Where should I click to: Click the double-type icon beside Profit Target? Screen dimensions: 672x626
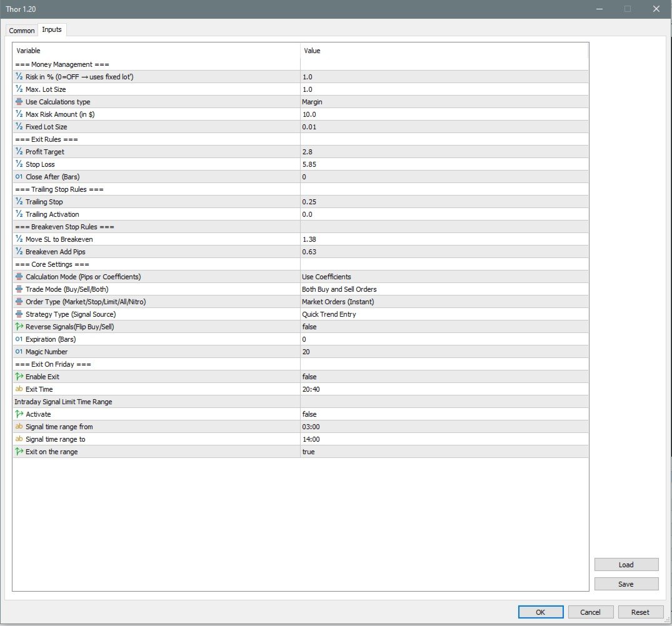[x=19, y=152]
